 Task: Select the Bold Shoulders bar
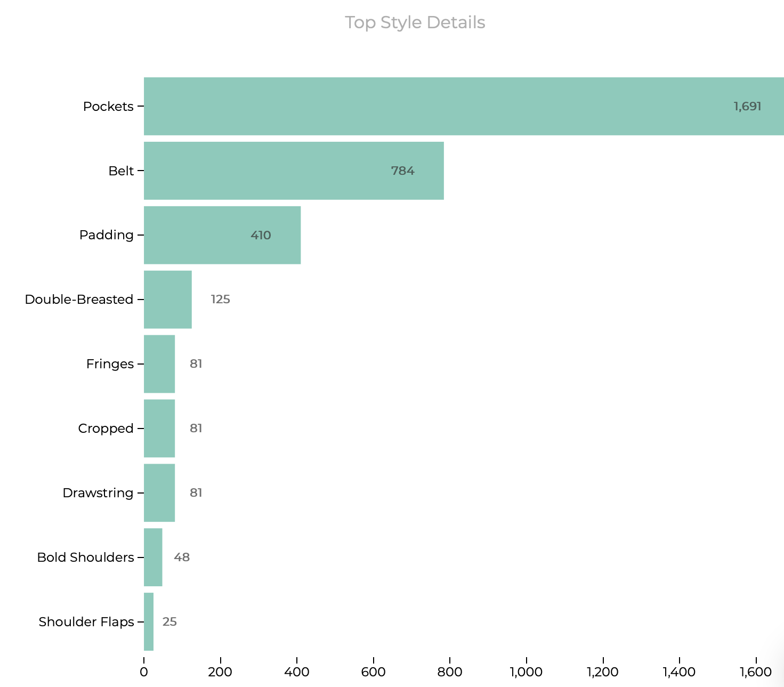153,557
